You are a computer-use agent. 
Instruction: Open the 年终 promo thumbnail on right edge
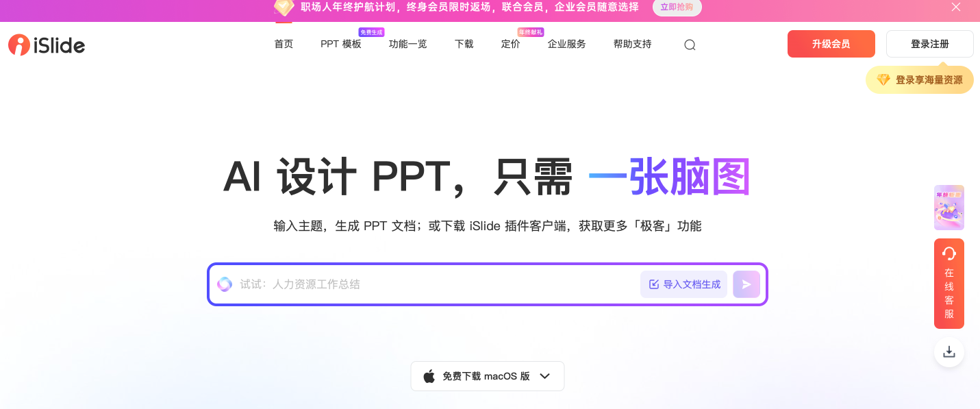click(949, 208)
